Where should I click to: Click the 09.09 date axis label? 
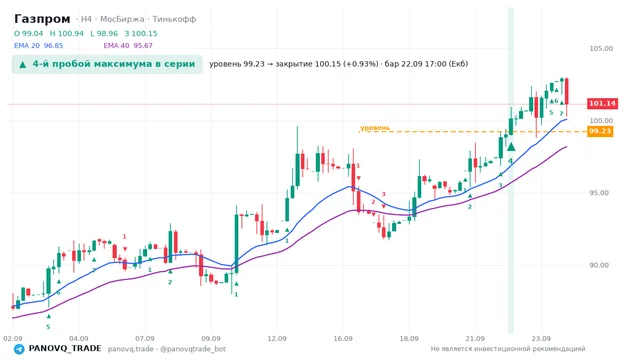pos(211,338)
